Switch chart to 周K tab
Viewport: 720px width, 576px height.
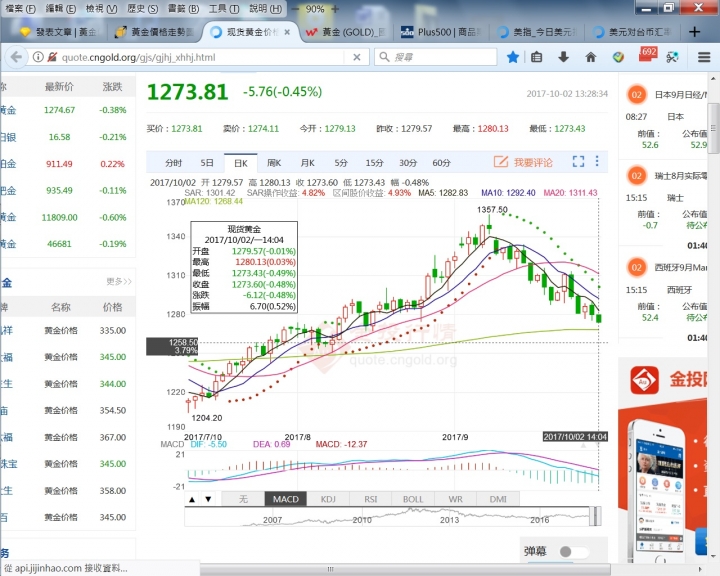(x=274, y=162)
